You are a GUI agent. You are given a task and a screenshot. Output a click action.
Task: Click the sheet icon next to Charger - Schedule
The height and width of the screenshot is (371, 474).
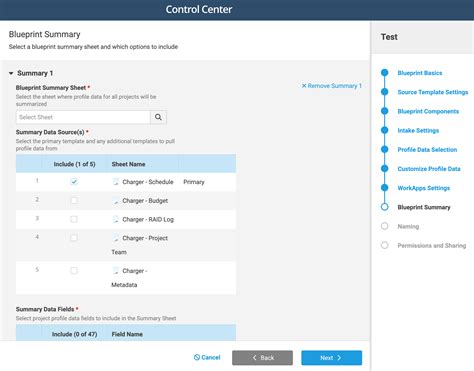coord(116,182)
